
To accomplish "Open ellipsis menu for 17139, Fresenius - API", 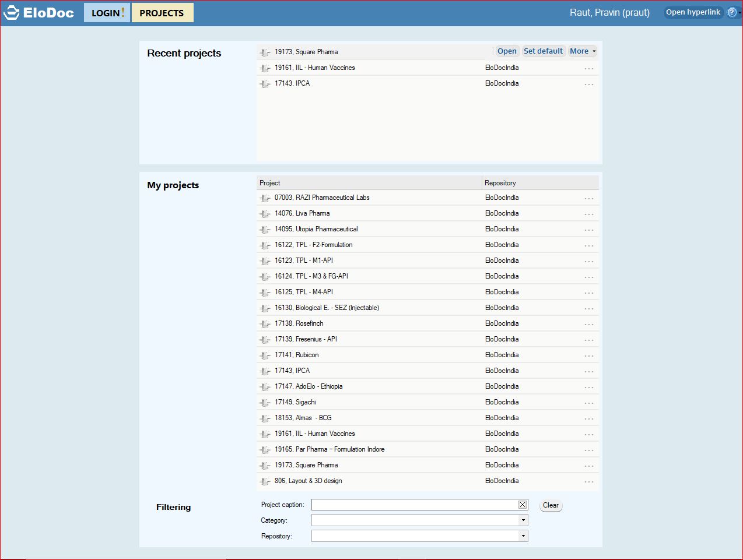I will coord(589,340).
